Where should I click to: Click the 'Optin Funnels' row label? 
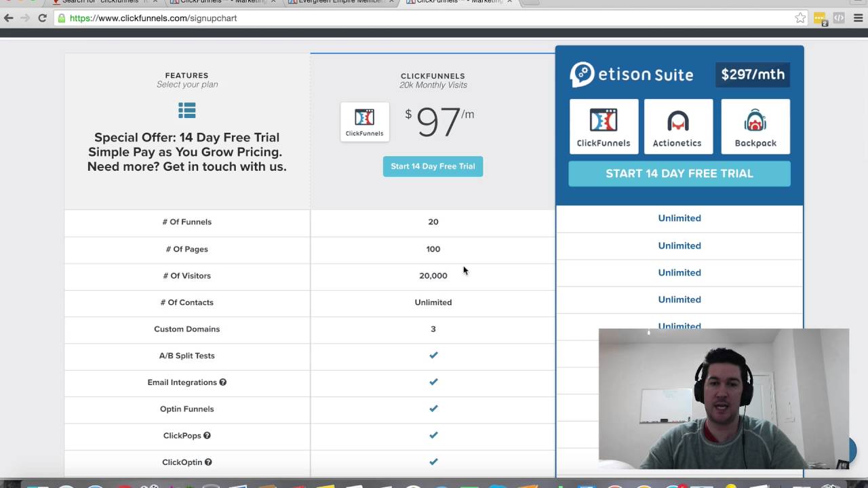point(186,409)
